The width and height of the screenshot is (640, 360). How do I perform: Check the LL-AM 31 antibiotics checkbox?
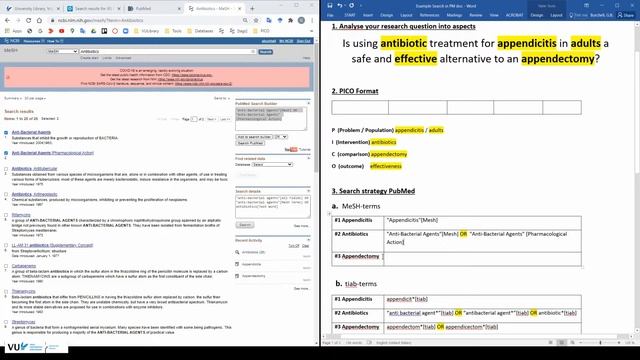coord(6,245)
